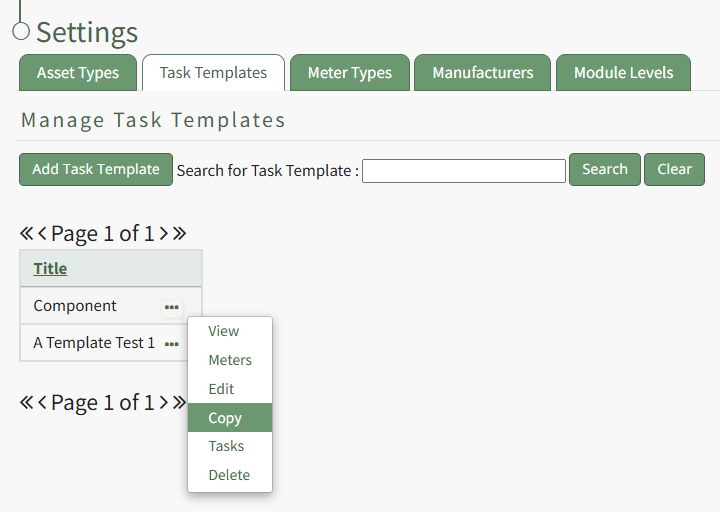The image size is (720, 512).
Task: Focus the Search for Task Template text field
Action: point(464,171)
